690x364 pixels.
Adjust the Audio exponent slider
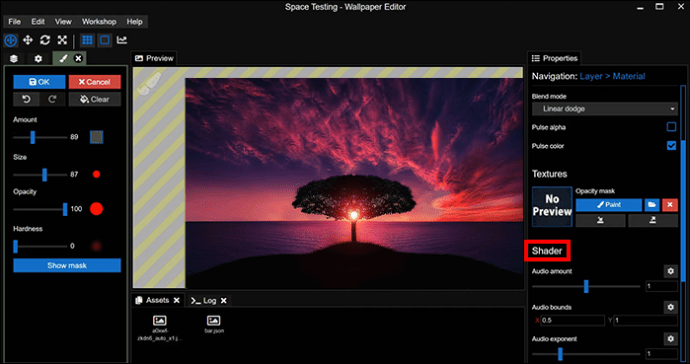pyautogui.click(x=586, y=354)
